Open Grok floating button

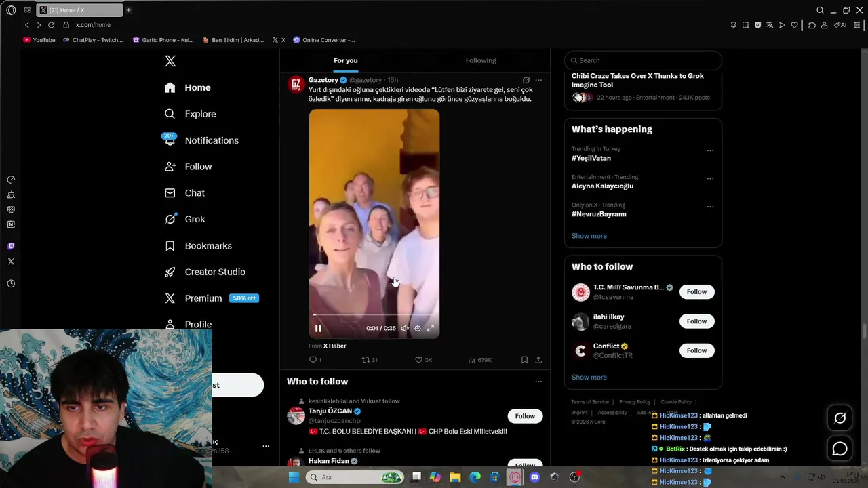[x=840, y=418]
